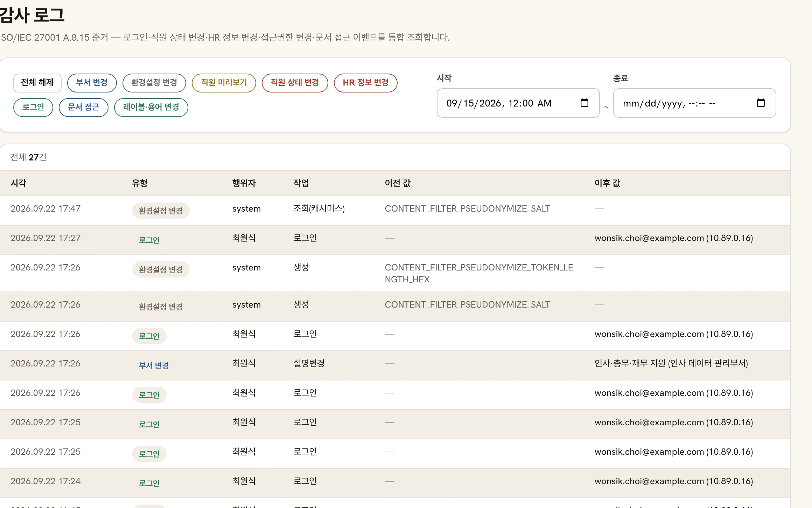Open the start date calendar picker icon

[584, 103]
